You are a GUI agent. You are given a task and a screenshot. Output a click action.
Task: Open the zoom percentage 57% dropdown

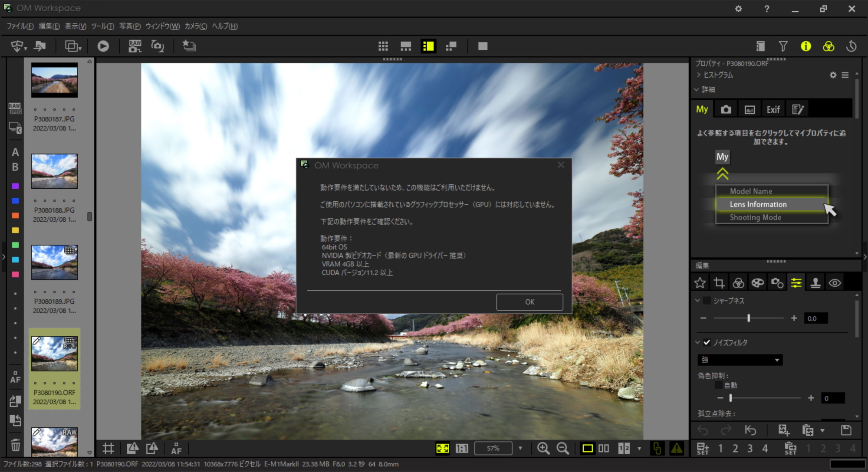tap(520, 448)
